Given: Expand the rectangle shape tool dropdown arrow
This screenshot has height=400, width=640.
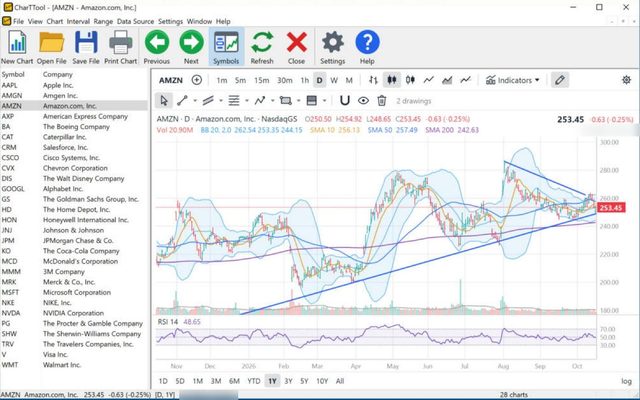Looking at the screenshot, I should tap(298, 101).
